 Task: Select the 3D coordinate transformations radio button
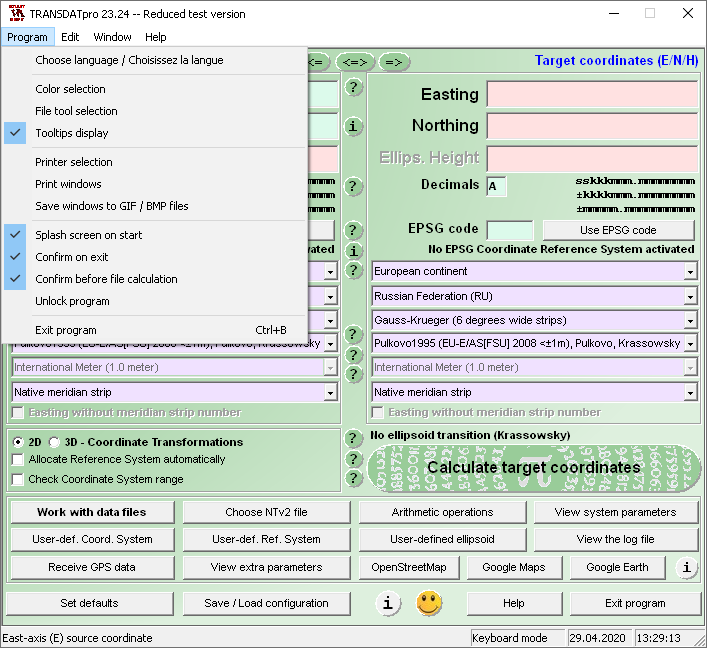(54, 442)
